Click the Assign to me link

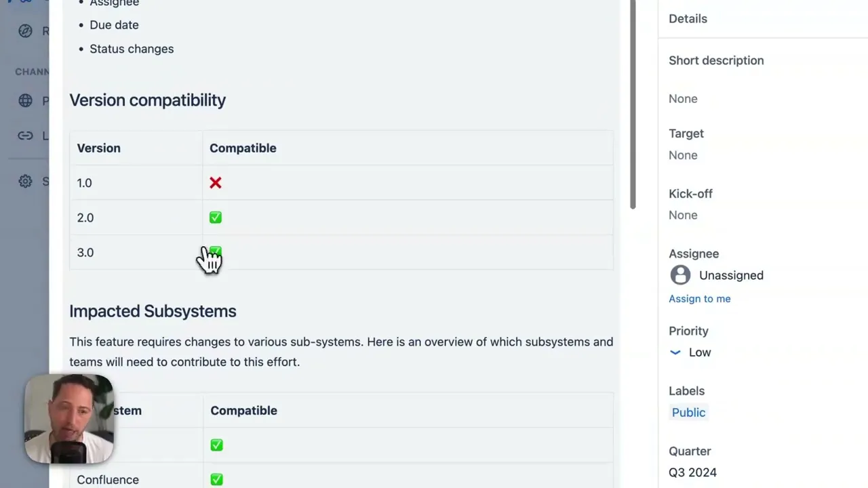pos(699,299)
